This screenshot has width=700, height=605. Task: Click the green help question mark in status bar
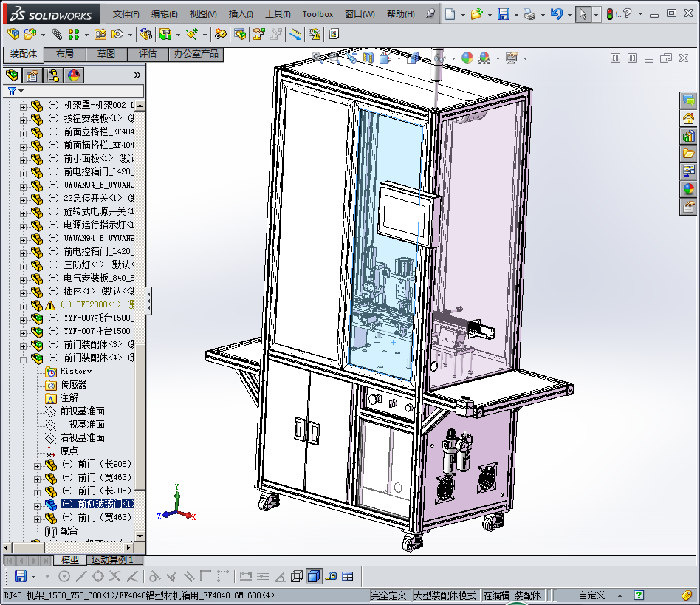click(x=639, y=595)
